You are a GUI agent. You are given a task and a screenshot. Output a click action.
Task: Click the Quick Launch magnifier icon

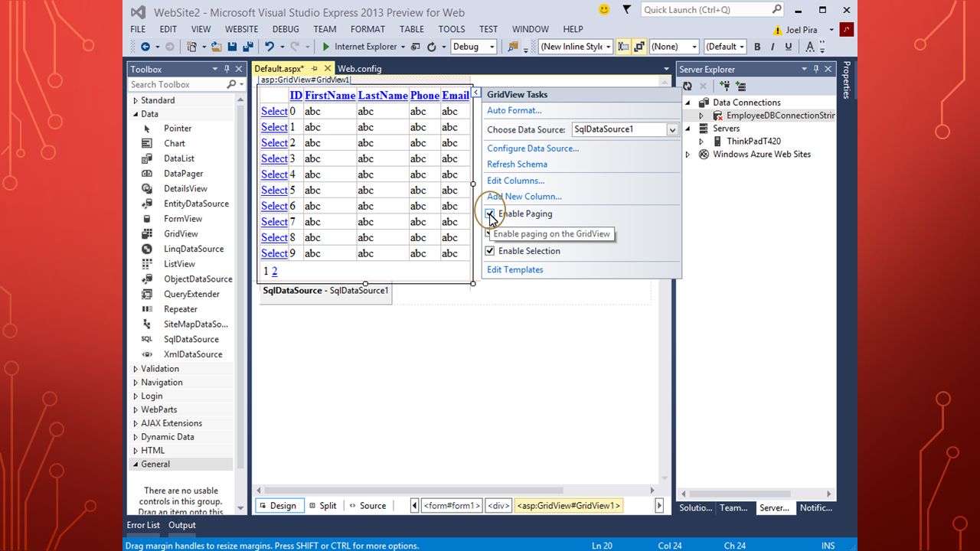pyautogui.click(x=776, y=9)
